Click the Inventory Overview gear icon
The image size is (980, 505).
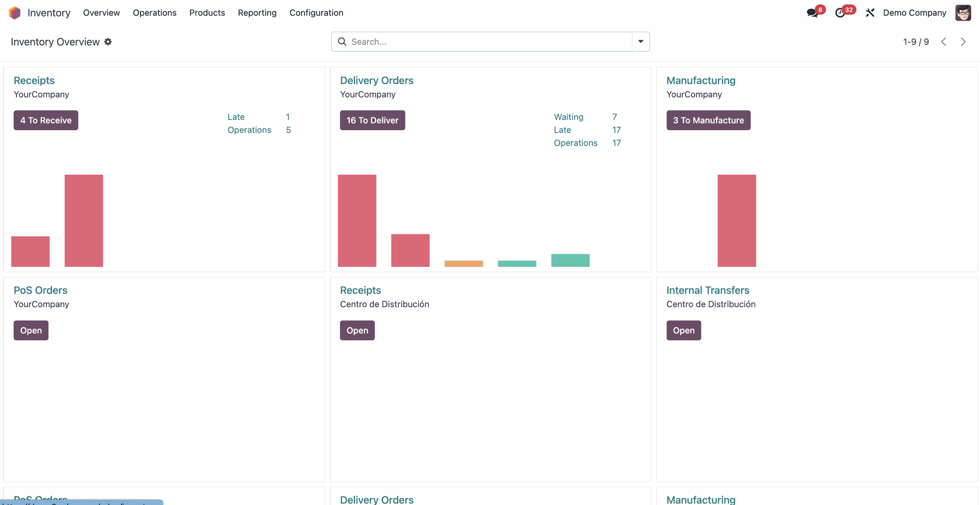[x=108, y=42]
